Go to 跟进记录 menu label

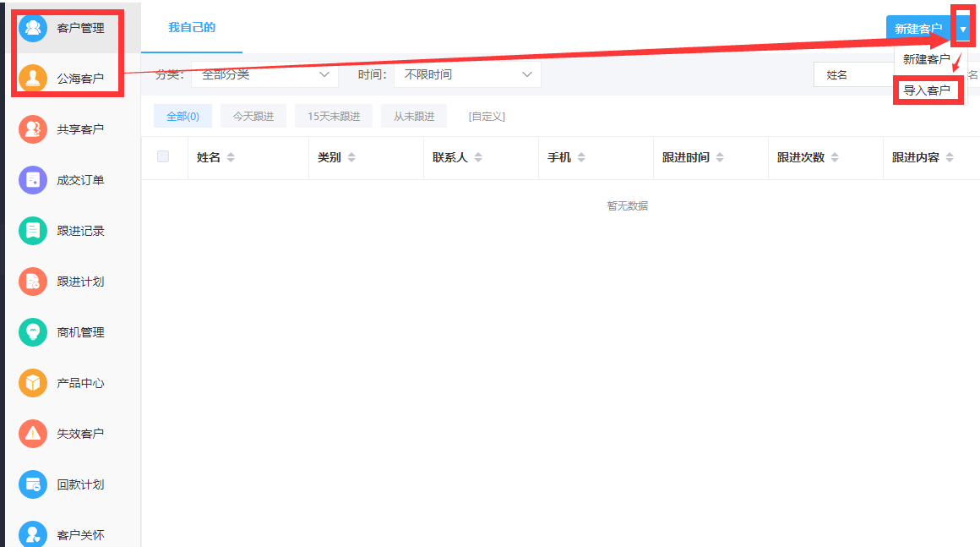tap(80, 231)
